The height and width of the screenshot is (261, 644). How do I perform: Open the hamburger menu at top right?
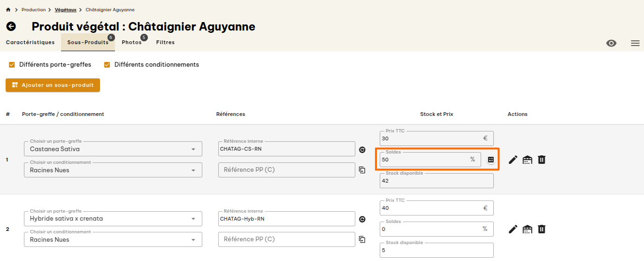point(635,43)
